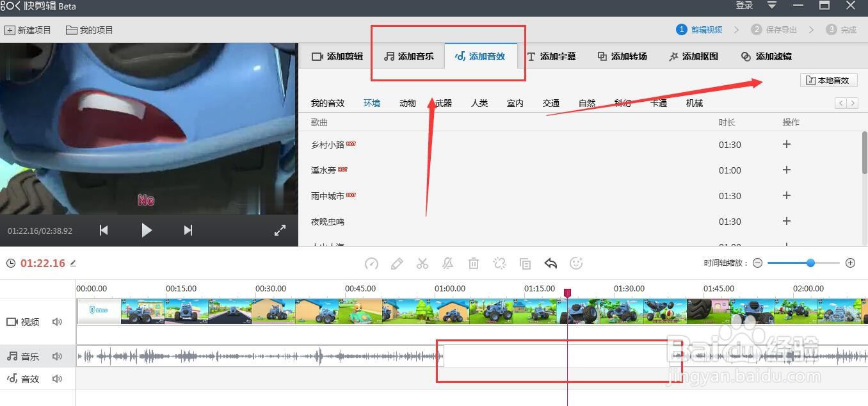Use the scissors split tool
868x406 pixels.
pos(422,263)
